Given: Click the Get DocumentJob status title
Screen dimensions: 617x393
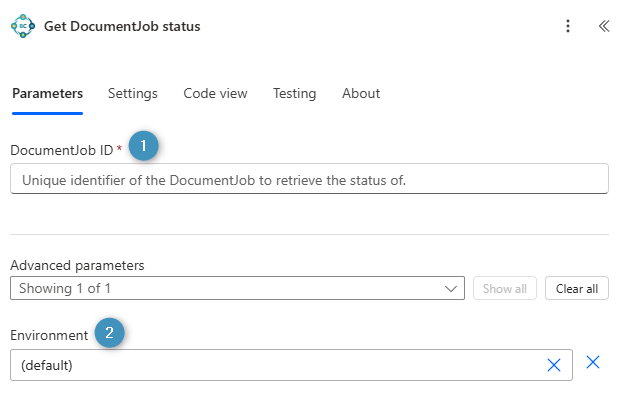Looking at the screenshot, I should 122,26.
